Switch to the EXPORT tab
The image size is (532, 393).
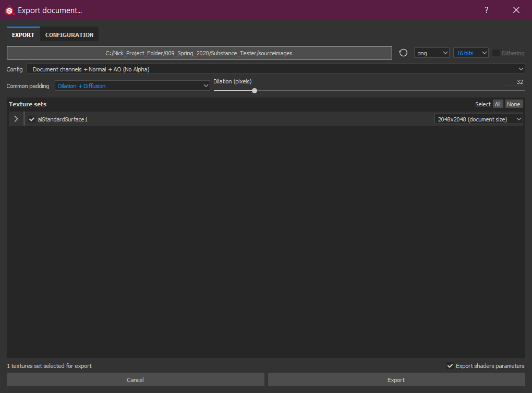[x=23, y=34]
